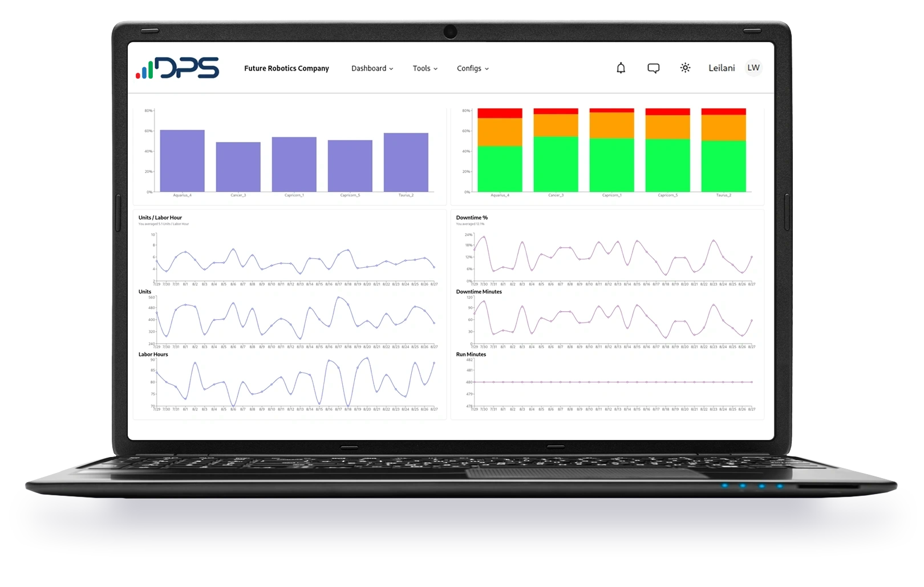Click the 'Units / Labor Hour' chart title

point(160,218)
